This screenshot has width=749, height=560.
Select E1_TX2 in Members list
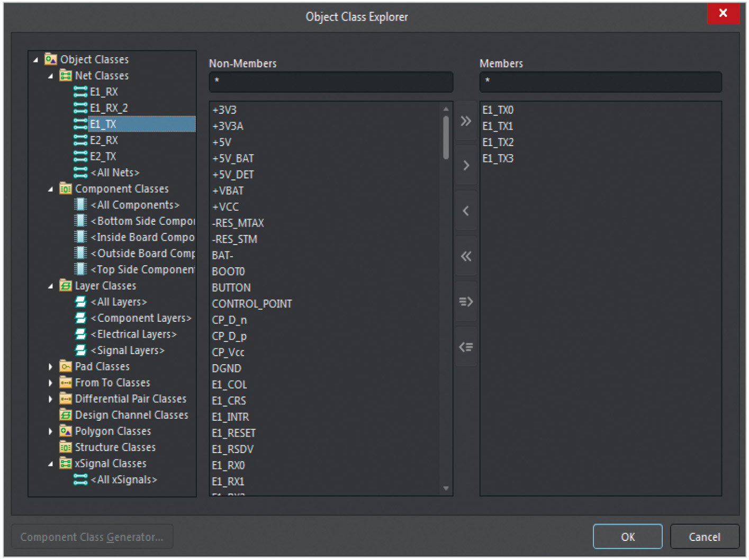498,142
